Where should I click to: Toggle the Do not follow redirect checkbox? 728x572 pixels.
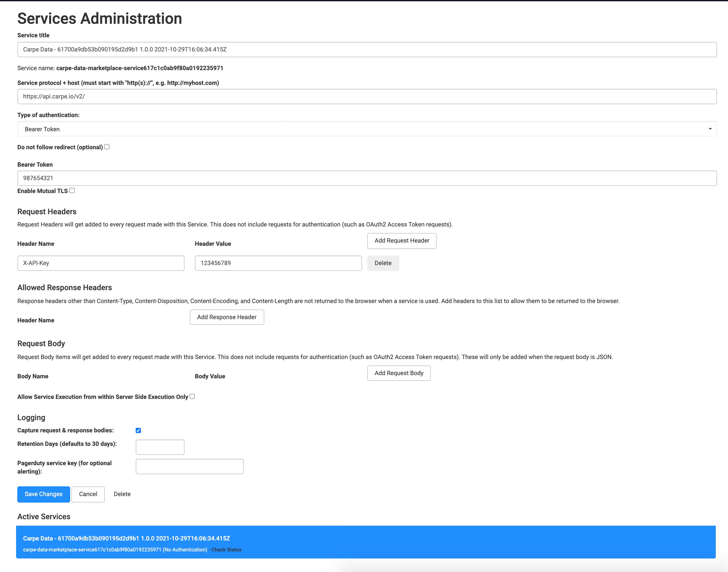point(107,147)
